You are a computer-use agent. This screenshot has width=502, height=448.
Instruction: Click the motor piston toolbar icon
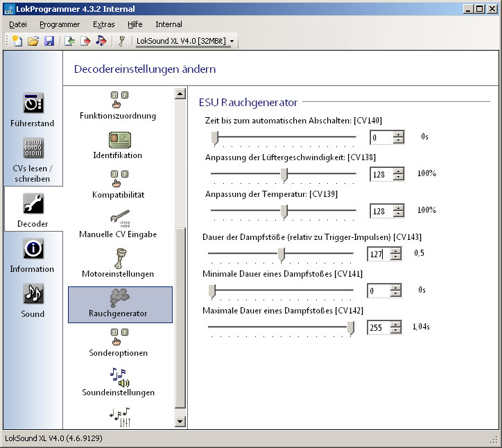[x=121, y=41]
